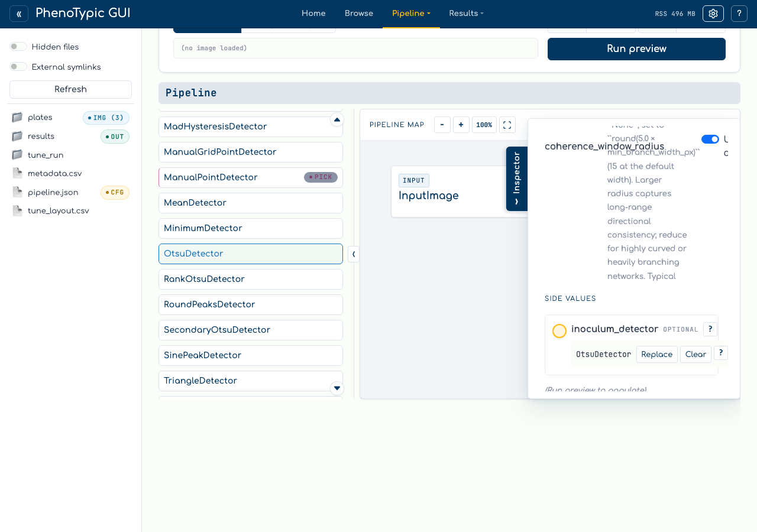
Task: Open the plates folder
Action: click(40, 118)
